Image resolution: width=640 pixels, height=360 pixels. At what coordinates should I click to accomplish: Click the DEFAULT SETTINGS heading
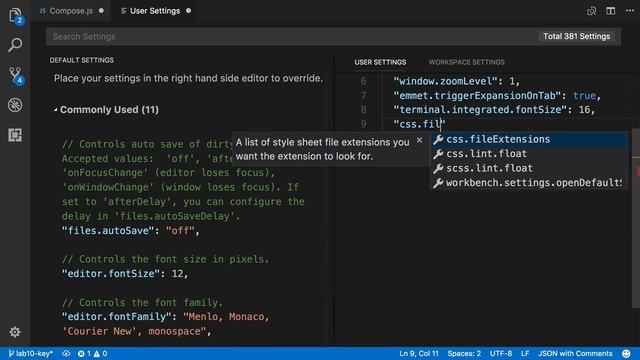[x=82, y=60]
